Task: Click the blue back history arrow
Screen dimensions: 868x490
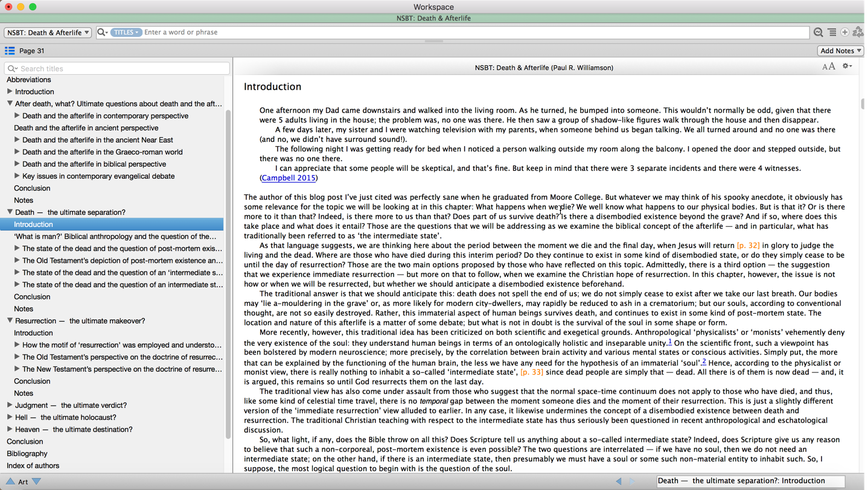Action: [x=619, y=481]
